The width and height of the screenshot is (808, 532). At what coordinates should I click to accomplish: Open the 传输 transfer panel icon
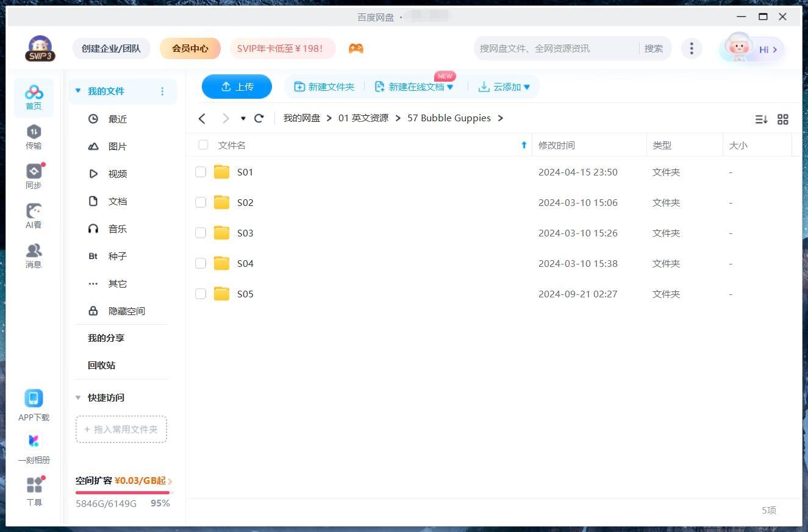[34, 137]
